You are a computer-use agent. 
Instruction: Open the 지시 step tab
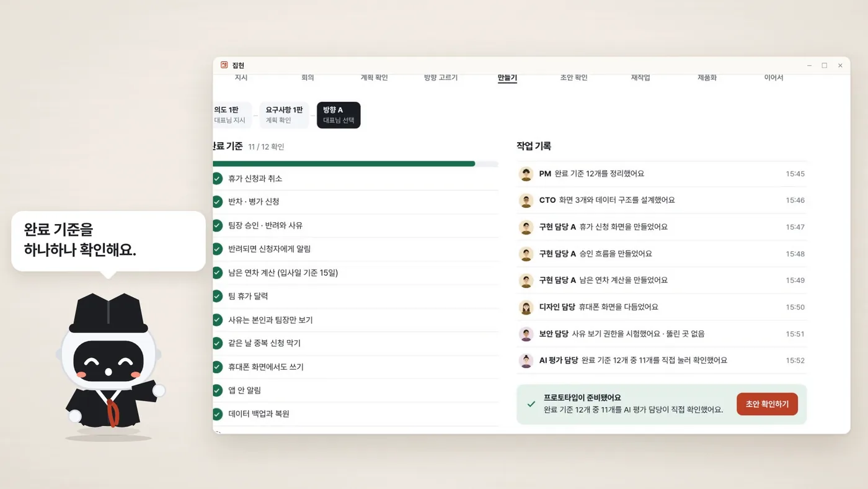(x=241, y=78)
